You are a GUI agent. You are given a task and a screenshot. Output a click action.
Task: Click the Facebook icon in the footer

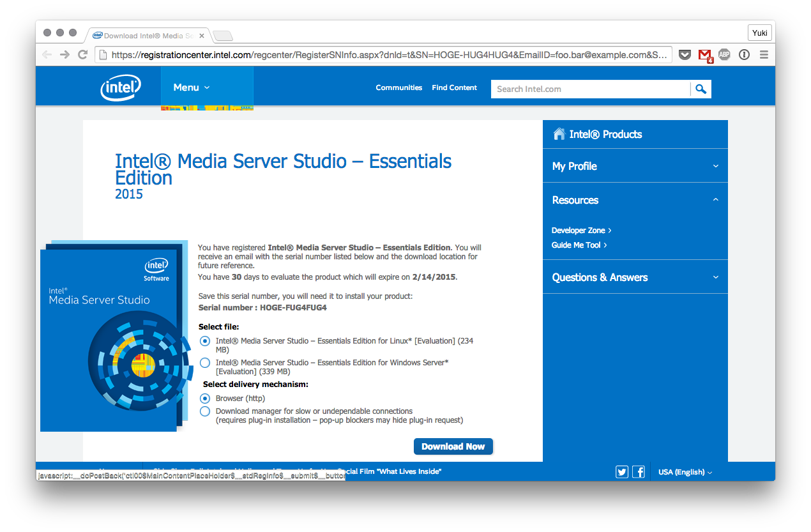point(639,472)
